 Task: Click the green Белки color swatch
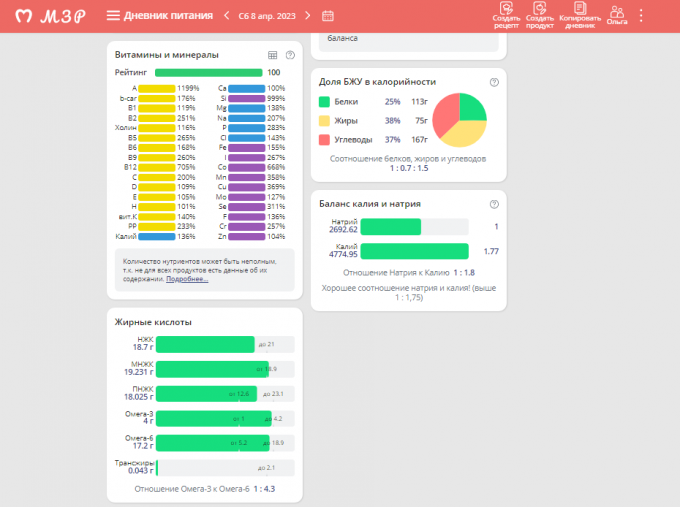tap(324, 102)
